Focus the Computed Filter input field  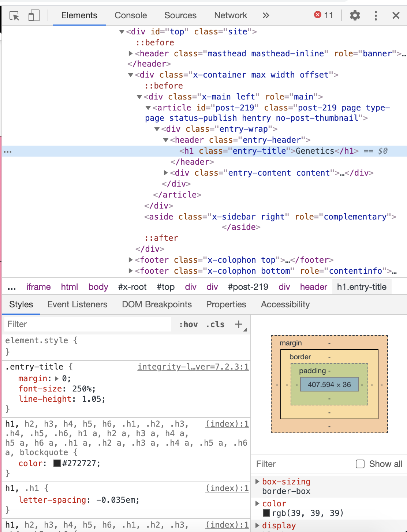click(302, 464)
